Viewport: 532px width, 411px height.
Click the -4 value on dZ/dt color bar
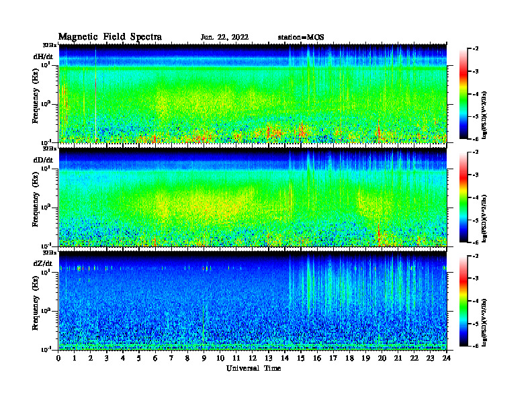(x=475, y=301)
